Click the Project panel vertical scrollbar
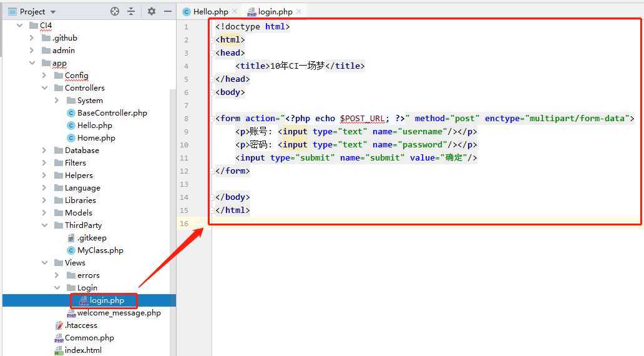This screenshot has width=644, height=356. click(173, 222)
